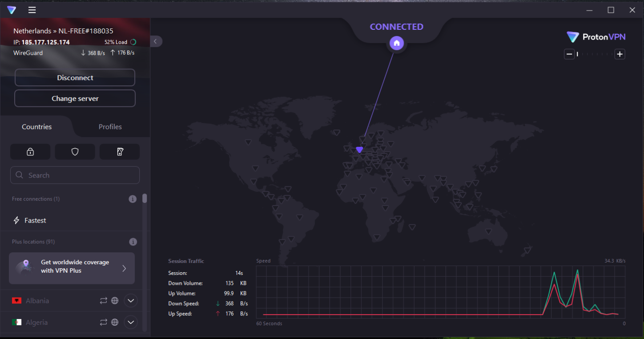Click the 34.3 KB/s graph scale label
This screenshot has width=644, height=339.
615,261
